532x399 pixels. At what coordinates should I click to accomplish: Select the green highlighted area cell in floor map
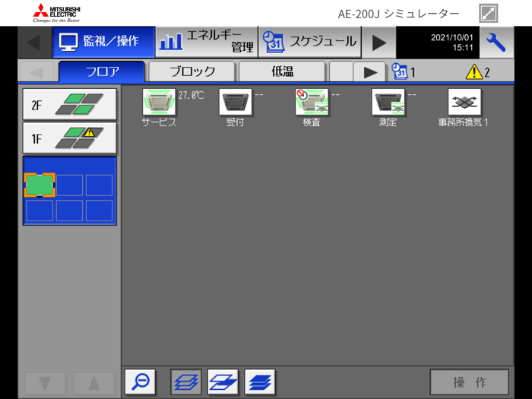40,185
